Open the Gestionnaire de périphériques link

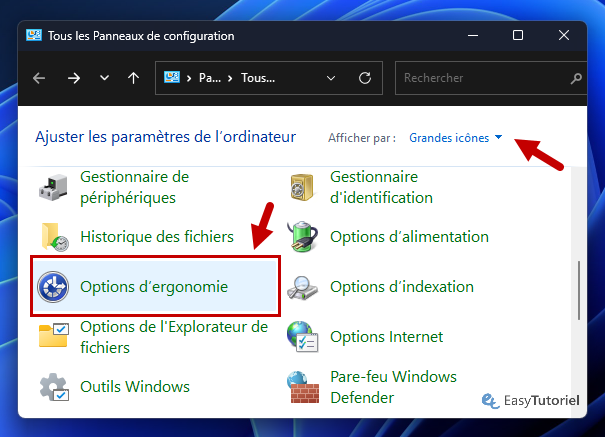134,187
